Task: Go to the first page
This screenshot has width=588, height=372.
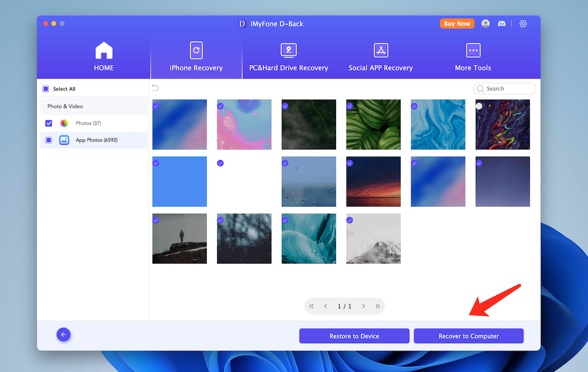Action: point(312,306)
